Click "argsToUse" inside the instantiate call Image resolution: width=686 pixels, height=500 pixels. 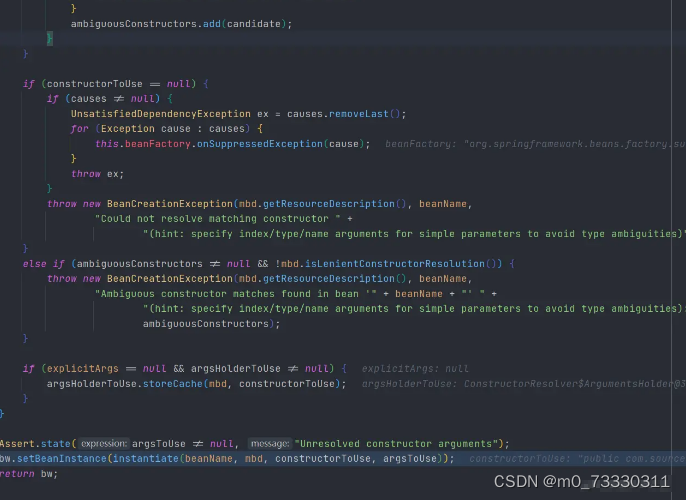410,458
